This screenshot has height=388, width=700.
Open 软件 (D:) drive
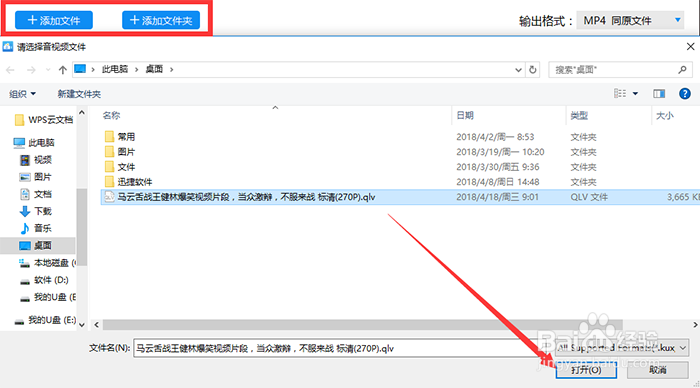(44, 280)
